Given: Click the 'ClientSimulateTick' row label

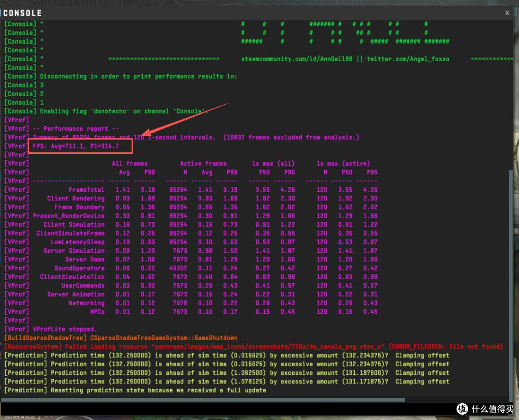Looking at the screenshot, I should pos(72,277).
